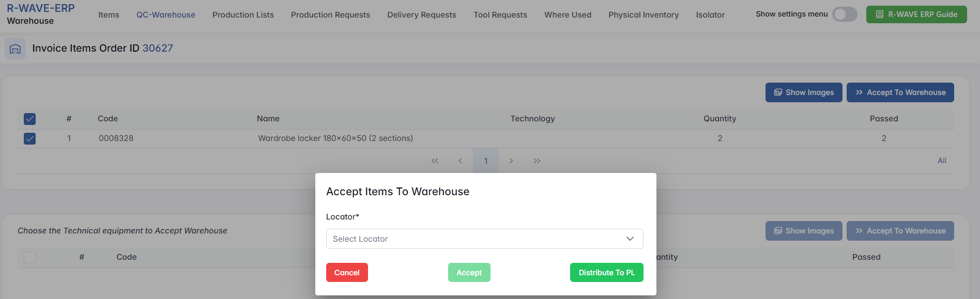
Task: Cancel the Accept Items dialog
Action: [347, 273]
